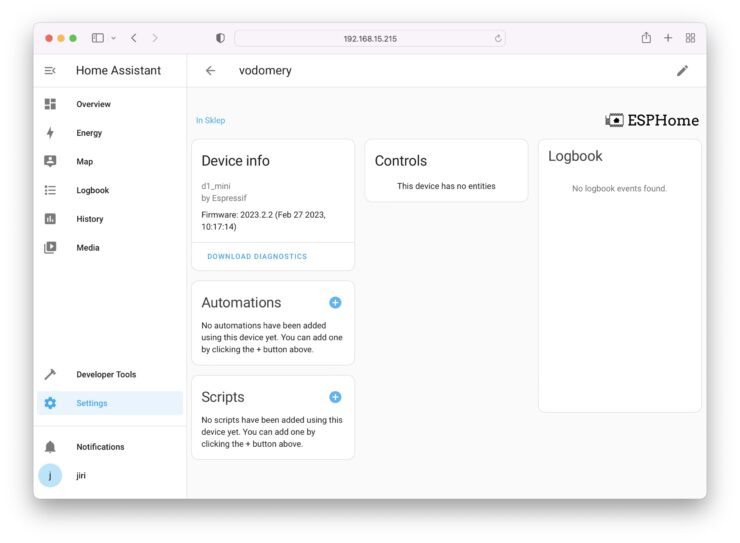Open Developer Tools hammer icon
The height and width of the screenshot is (543, 740).
(50, 375)
